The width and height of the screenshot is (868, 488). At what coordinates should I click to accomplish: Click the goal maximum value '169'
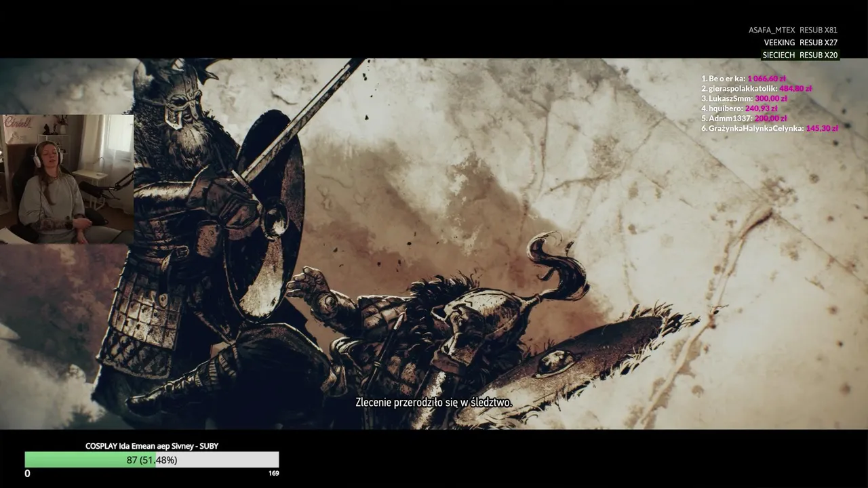(x=273, y=473)
